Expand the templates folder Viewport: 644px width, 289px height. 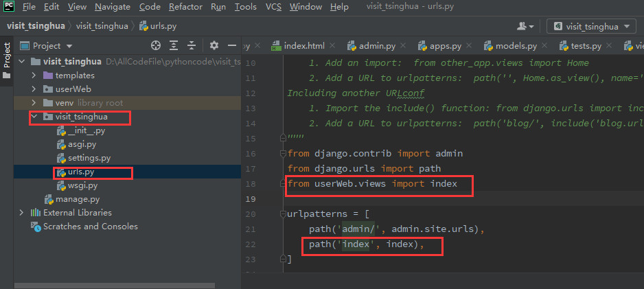coord(34,76)
